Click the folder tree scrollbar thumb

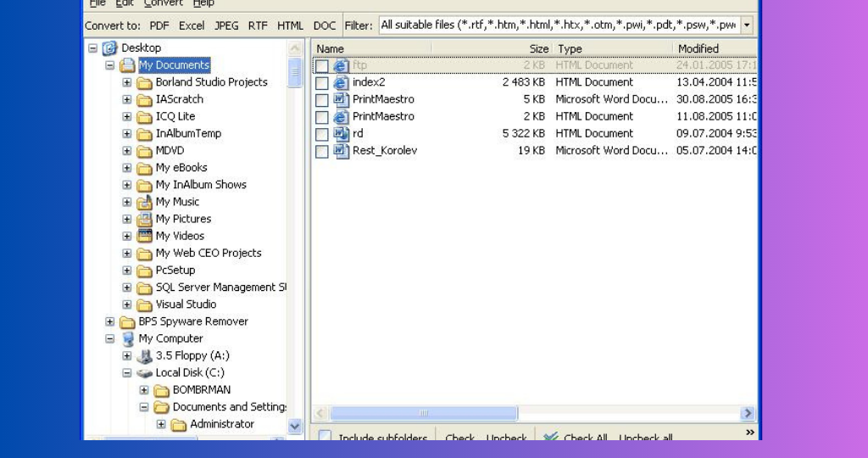coord(295,72)
